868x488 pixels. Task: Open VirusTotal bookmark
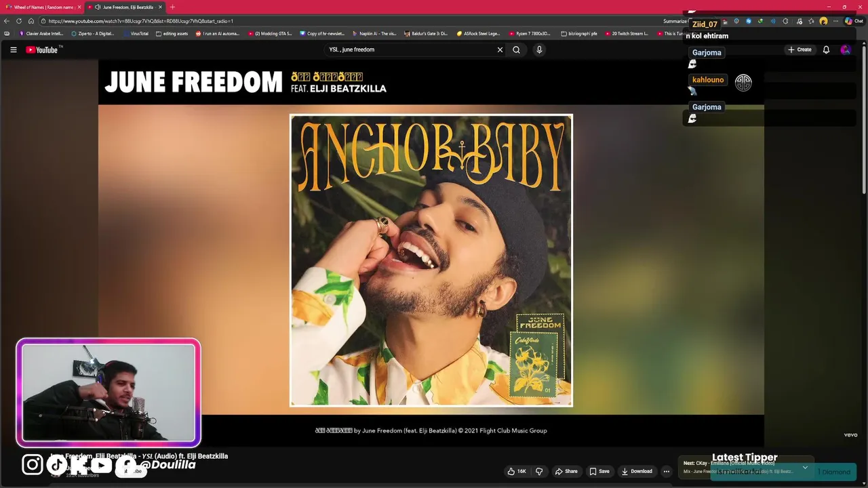click(136, 33)
